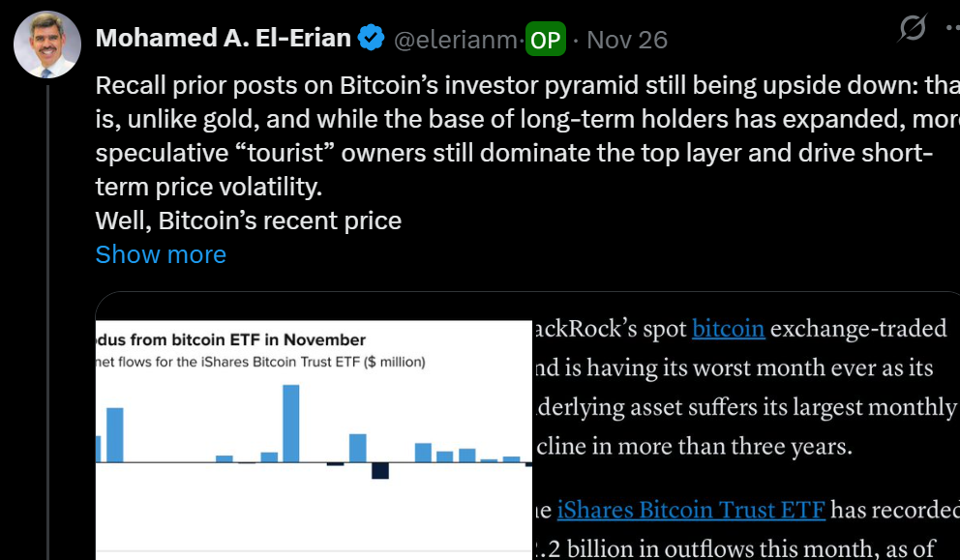This screenshot has height=560, width=960.
Task: Click the green OP badge
Action: 546,40
